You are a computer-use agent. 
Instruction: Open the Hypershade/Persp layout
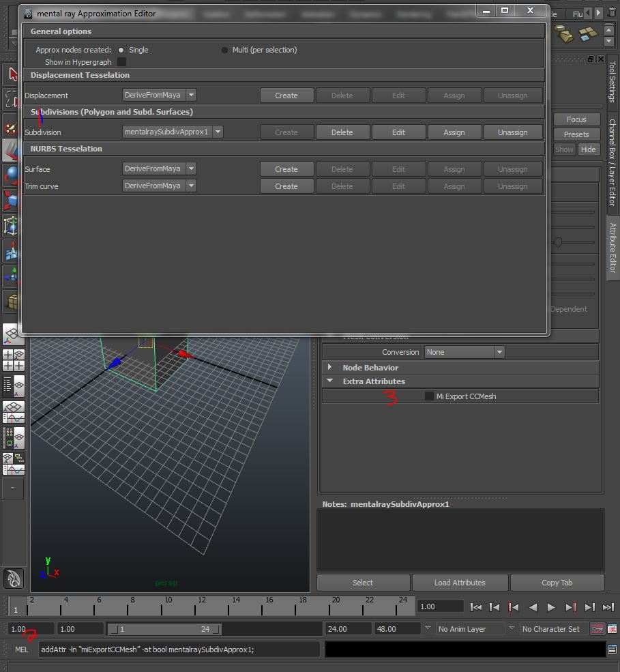coord(13,438)
